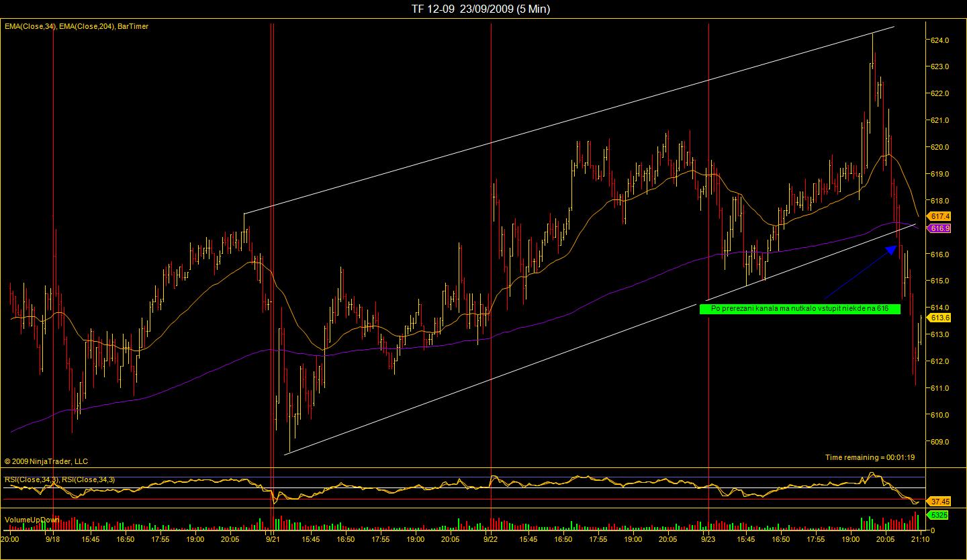967x560 pixels.
Task: Click the VolumeUpDown panel label
Action: pyautogui.click(x=32, y=520)
